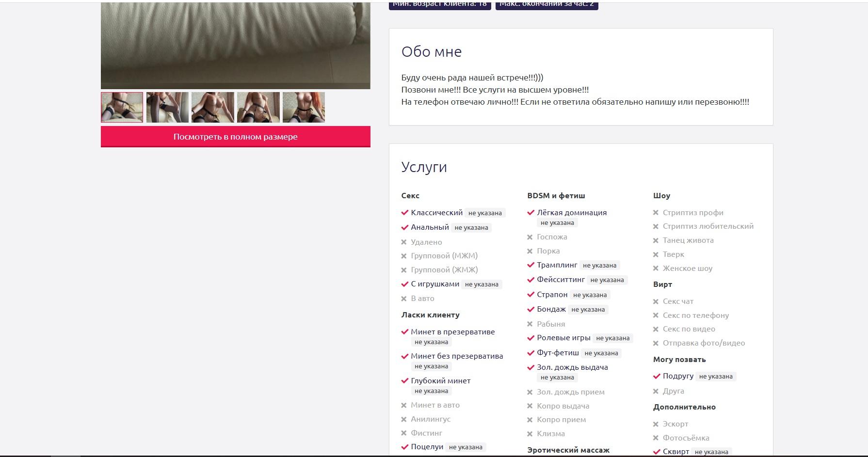The image size is (868, 457).
Task: Click the checkmark icon next to 'Ролевые игры'
Action: point(531,338)
